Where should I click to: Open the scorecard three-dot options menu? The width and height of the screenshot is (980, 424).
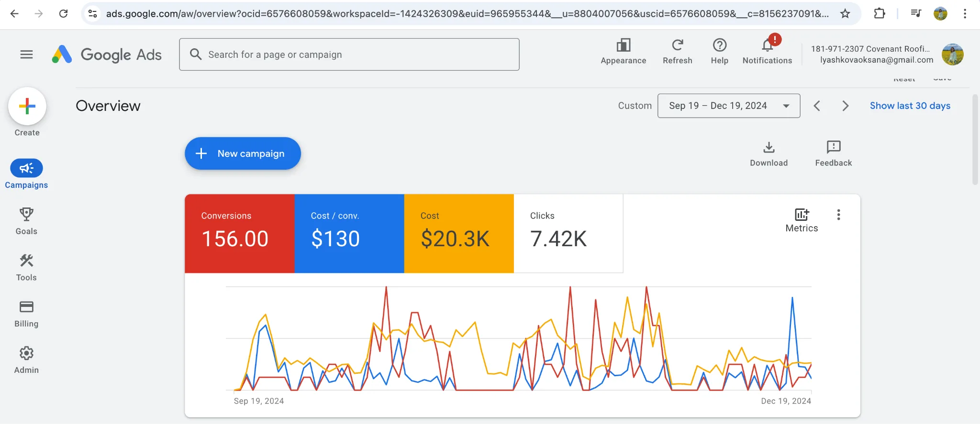pos(838,215)
